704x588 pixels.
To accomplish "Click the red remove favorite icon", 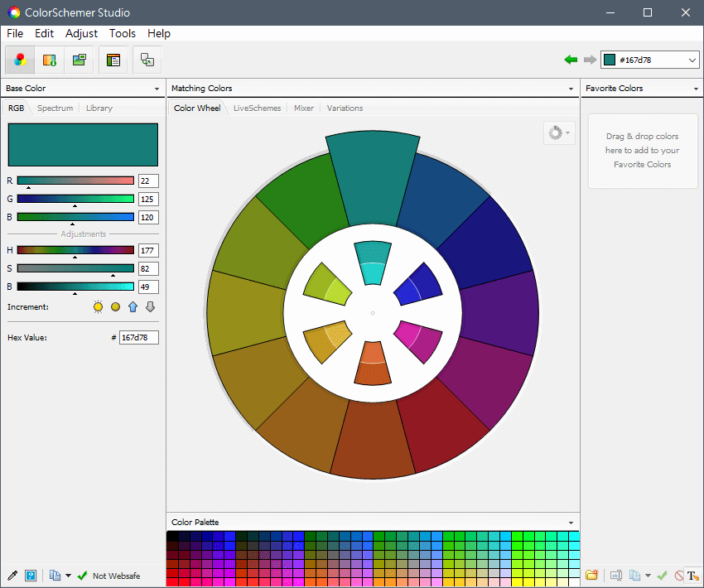I will (x=678, y=575).
